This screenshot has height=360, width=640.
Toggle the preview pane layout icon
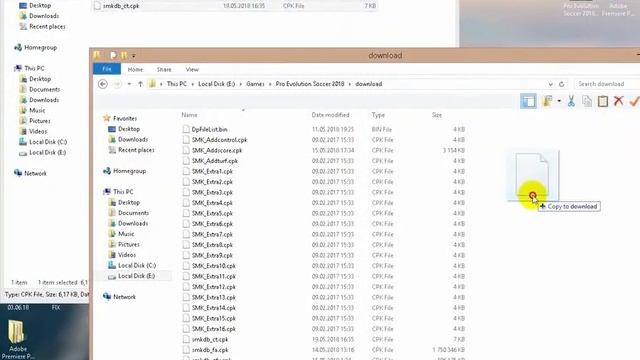click(x=528, y=101)
